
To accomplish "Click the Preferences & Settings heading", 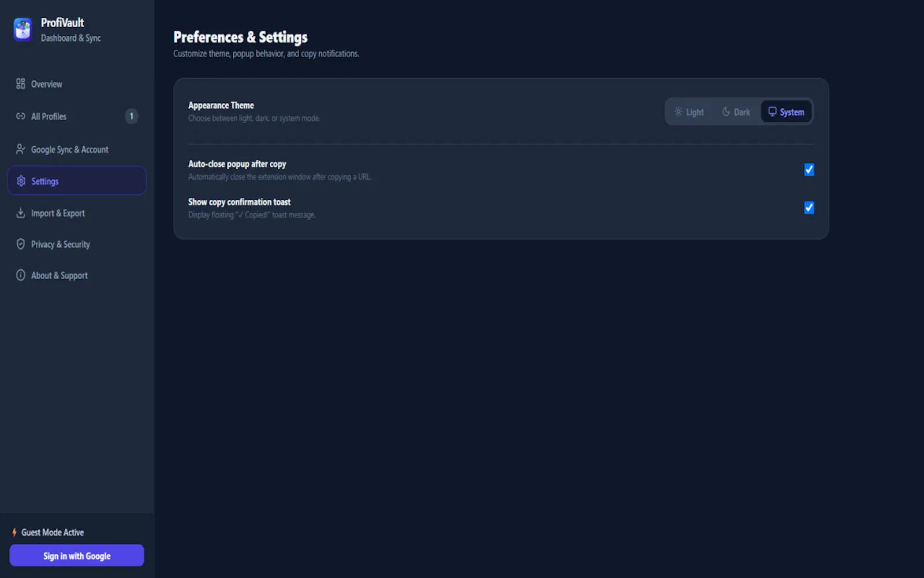I will tap(241, 37).
